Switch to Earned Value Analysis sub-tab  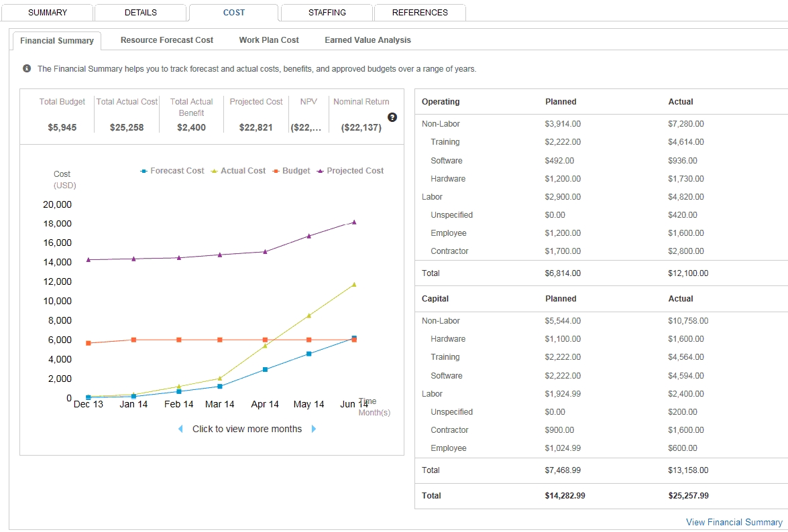pyautogui.click(x=368, y=40)
